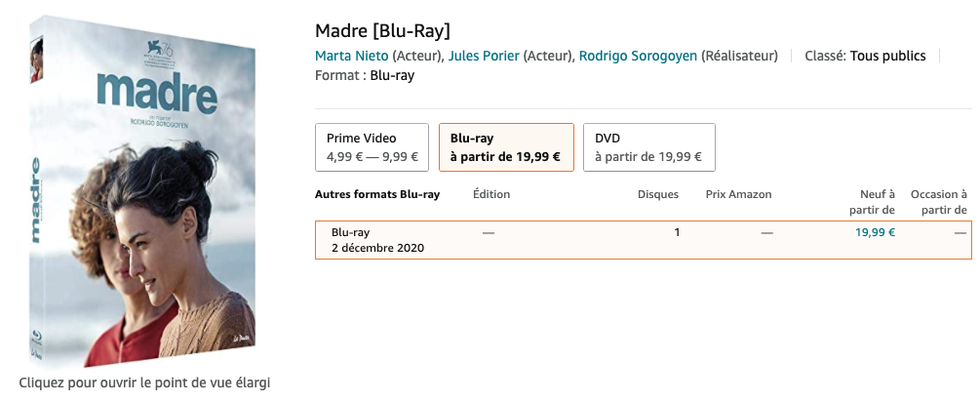Image resolution: width=980 pixels, height=402 pixels.
Task: Click the 'Prix Amazon' column header
Action: 739,194
